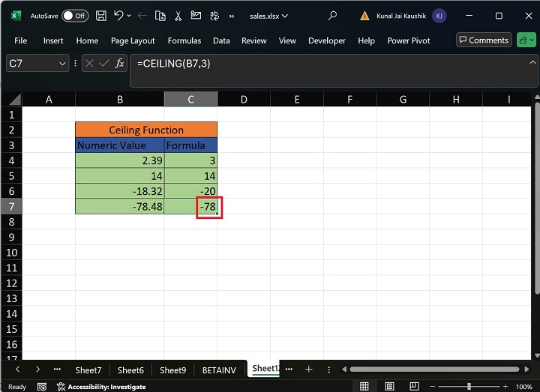Click the redo arrow icon
The image size is (540, 392).
pyautogui.click(x=142, y=16)
